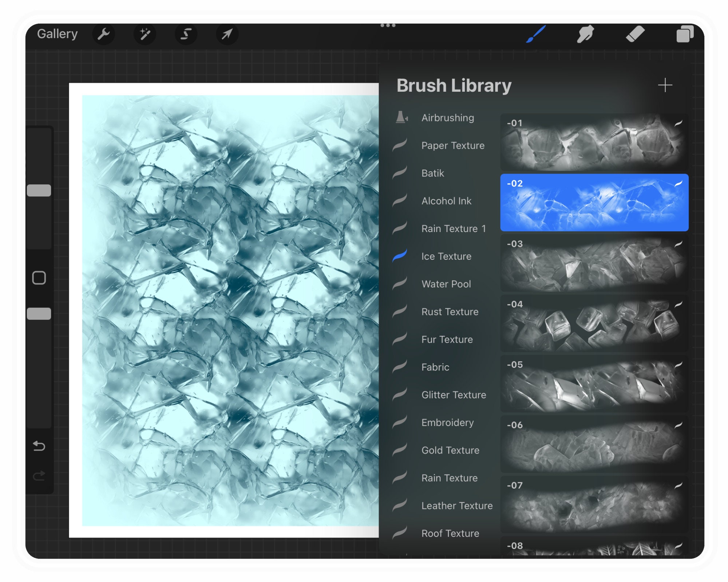The height and width of the screenshot is (582, 728).
Task: Go back to the Gallery
Action: 58,33
